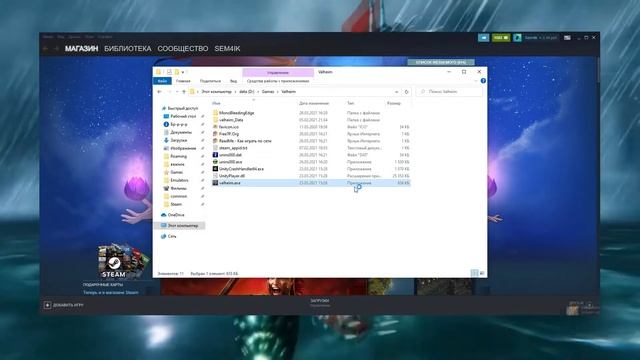Click the Explorer up-one-level arrow
This screenshot has height=360, width=640.
pos(184,92)
